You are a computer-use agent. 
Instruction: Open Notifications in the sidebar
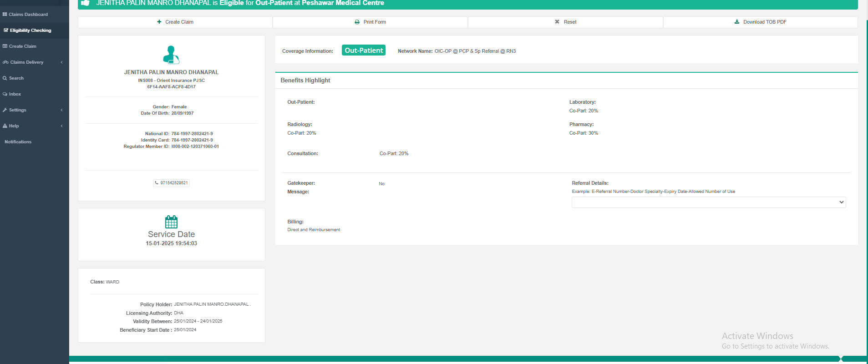coord(18,142)
